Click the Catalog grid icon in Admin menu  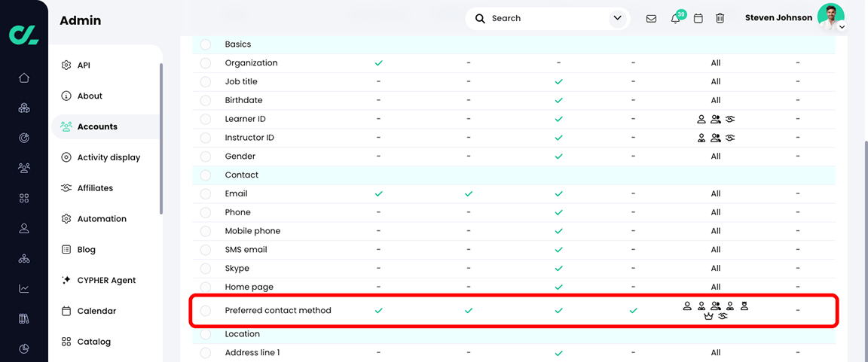click(x=66, y=342)
